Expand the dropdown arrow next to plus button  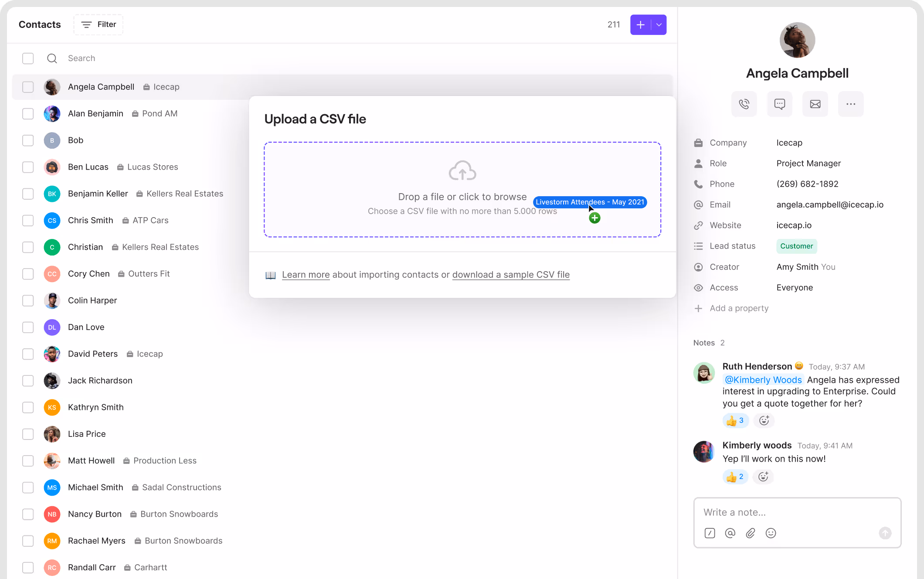pyautogui.click(x=659, y=25)
